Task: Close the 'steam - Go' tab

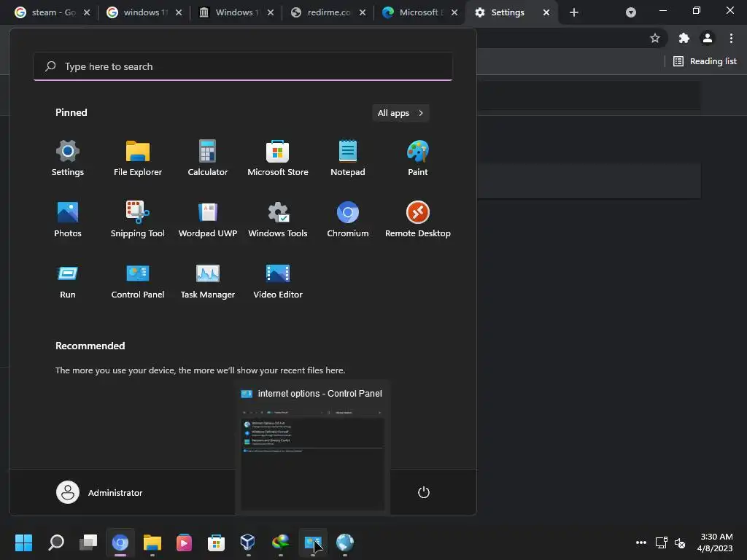Action: coord(87,12)
